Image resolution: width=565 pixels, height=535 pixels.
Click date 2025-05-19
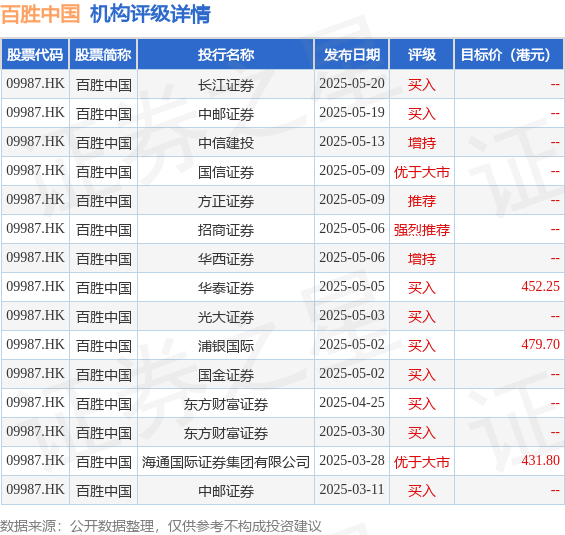[x=352, y=112]
